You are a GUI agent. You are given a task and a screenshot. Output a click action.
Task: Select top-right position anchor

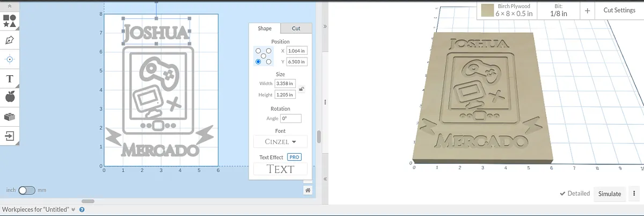pyautogui.click(x=269, y=51)
